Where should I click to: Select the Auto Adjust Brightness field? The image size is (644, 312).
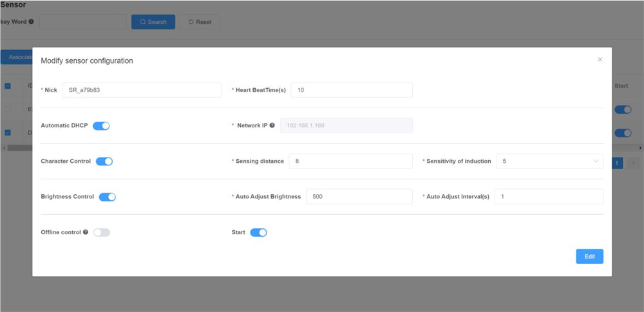[x=359, y=197]
